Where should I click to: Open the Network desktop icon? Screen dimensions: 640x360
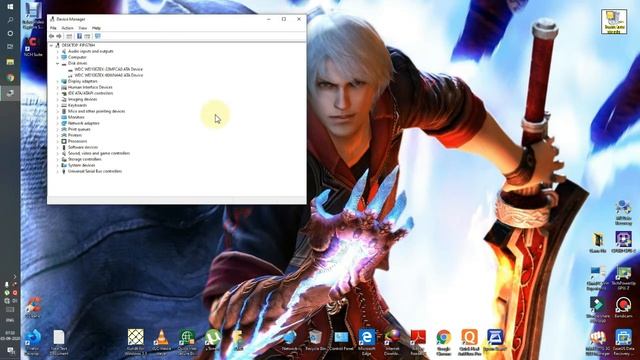pyautogui.click(x=290, y=341)
